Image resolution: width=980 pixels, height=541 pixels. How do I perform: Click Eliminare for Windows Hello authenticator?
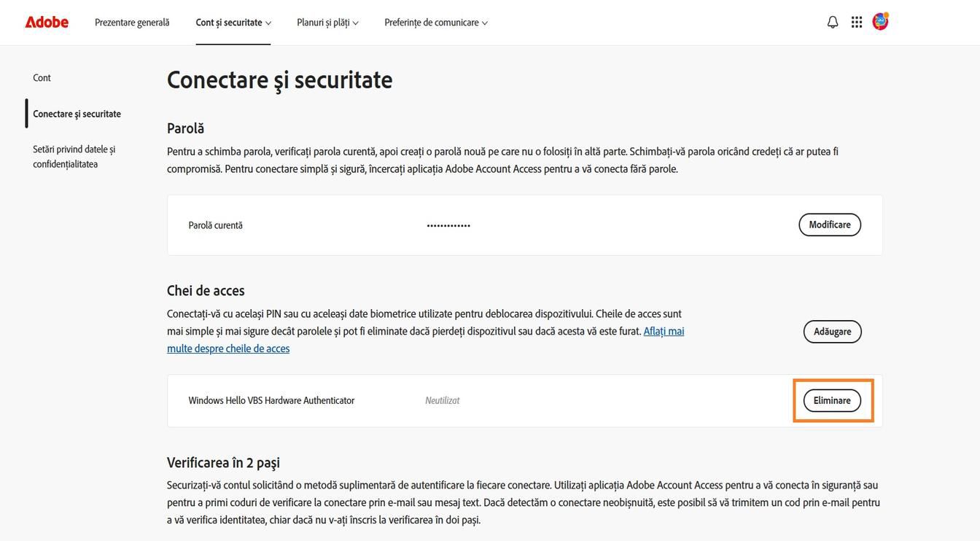pyautogui.click(x=832, y=400)
